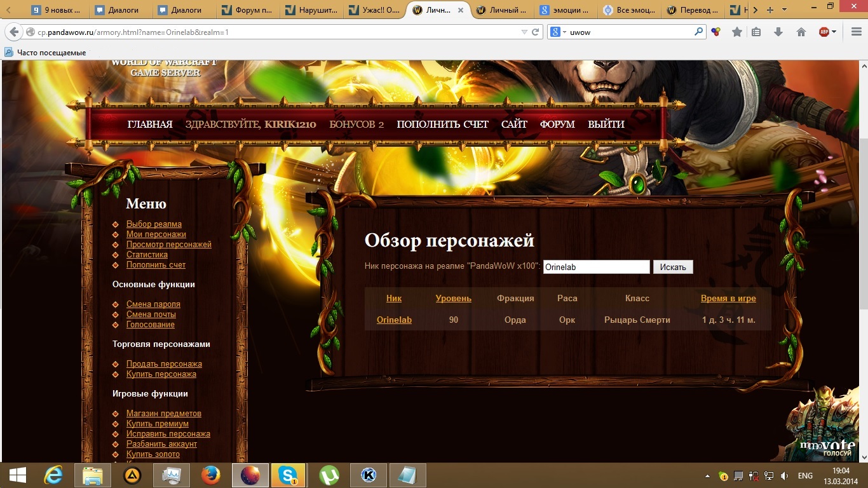
Task: Open 'Магазин предметов' link
Action: (x=164, y=414)
